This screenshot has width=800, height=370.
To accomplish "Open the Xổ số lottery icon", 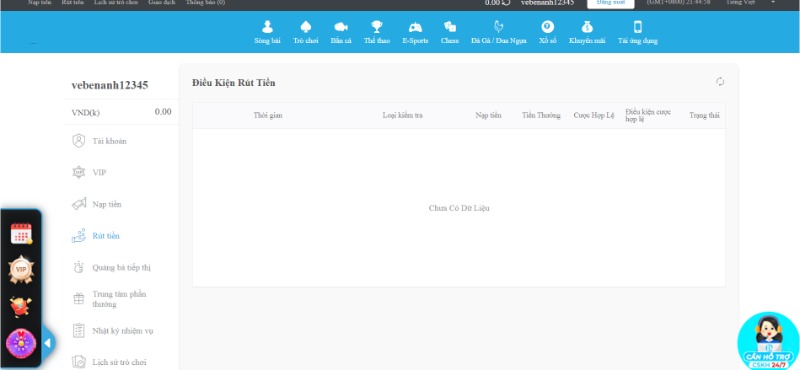I will point(547,27).
